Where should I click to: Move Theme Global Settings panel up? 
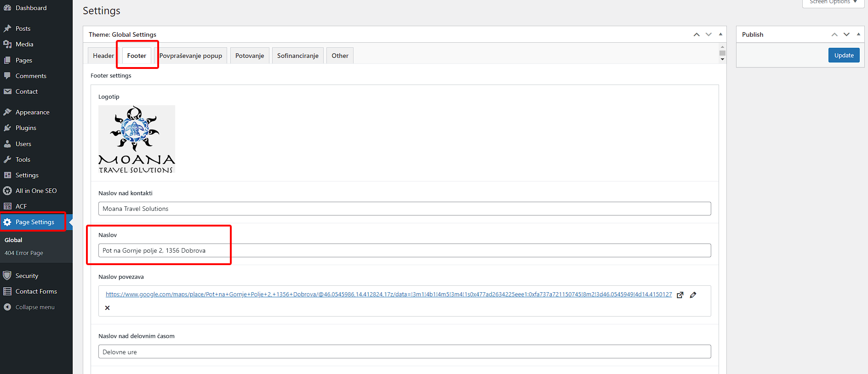click(x=697, y=34)
